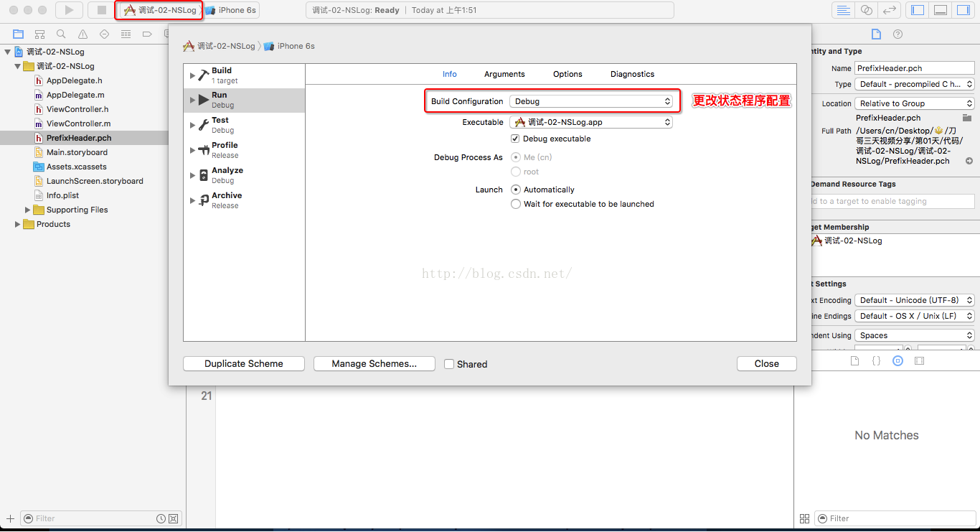Viewport: 980px width, 532px height.
Task: Switch to the Info tab
Action: click(450, 74)
